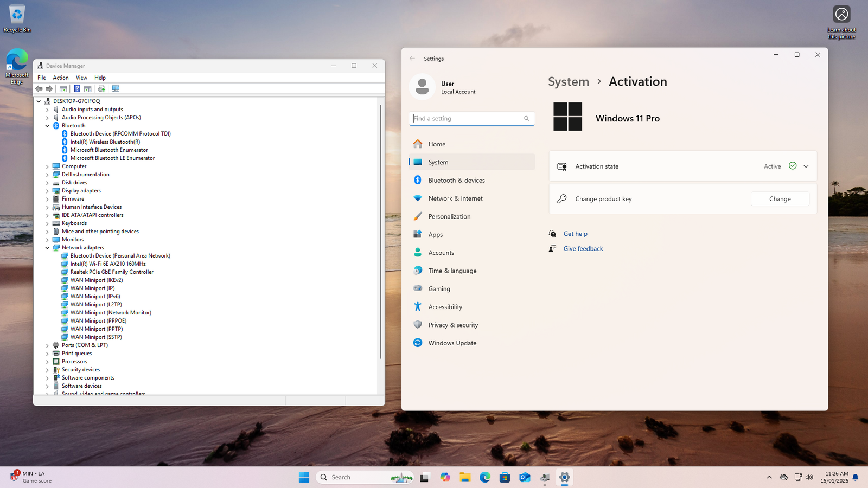Image resolution: width=868 pixels, height=488 pixels.
Task: Collapse the Network adapters tree node
Action: (x=47, y=248)
